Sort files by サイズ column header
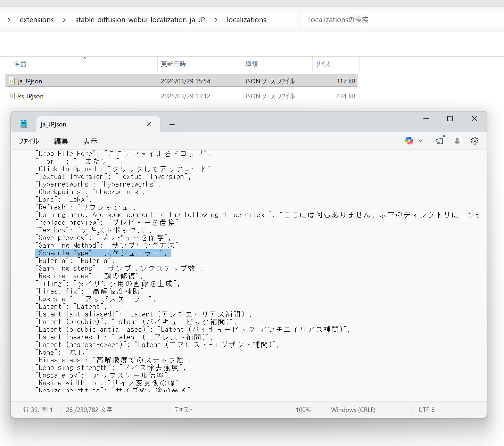Image resolution: width=504 pixels, height=446 pixels. [x=323, y=64]
